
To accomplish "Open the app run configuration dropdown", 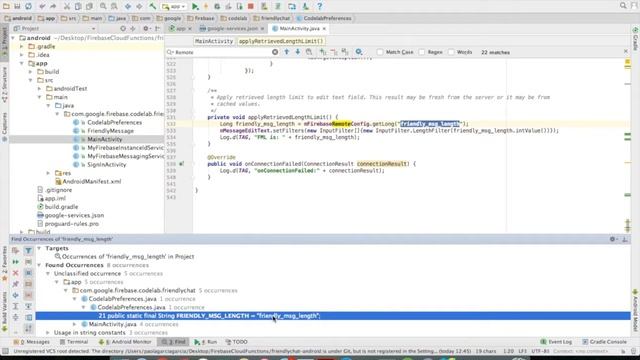I will tap(174, 6).
